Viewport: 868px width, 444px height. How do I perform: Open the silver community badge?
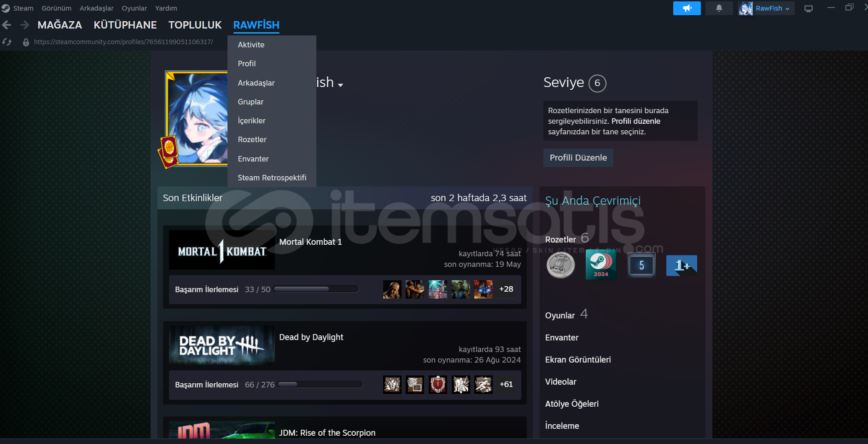(560, 265)
